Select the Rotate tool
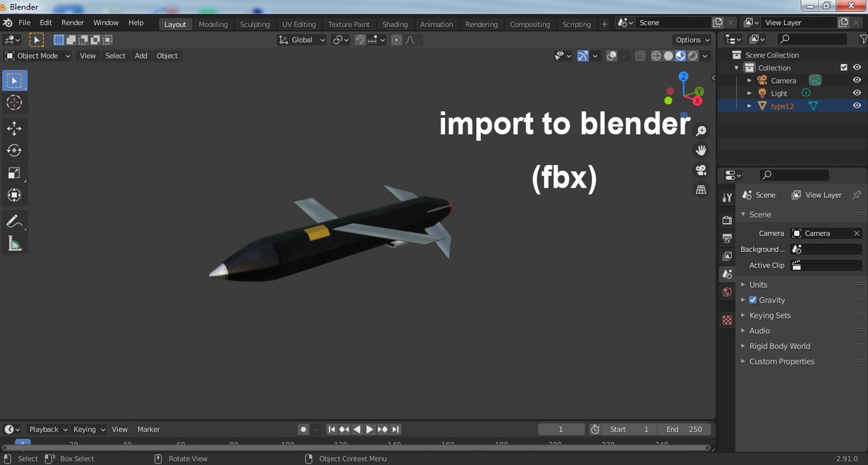The width and height of the screenshot is (868, 465). point(14,150)
